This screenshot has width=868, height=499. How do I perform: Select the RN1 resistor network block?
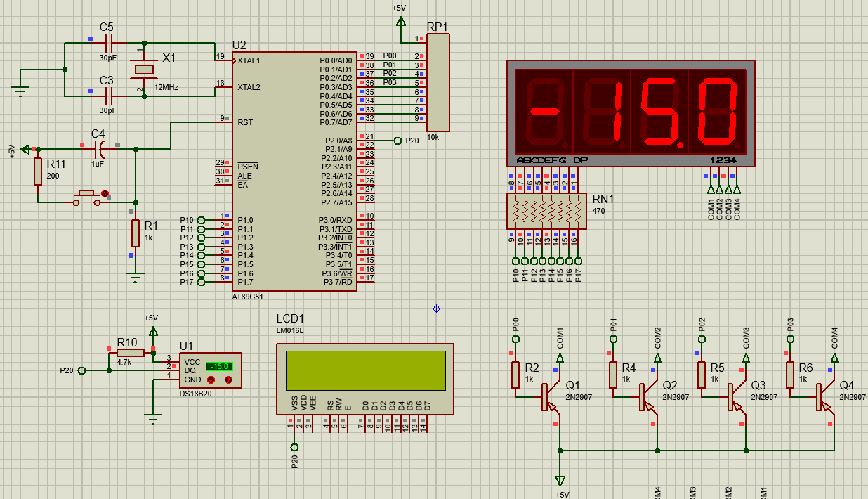(546, 212)
